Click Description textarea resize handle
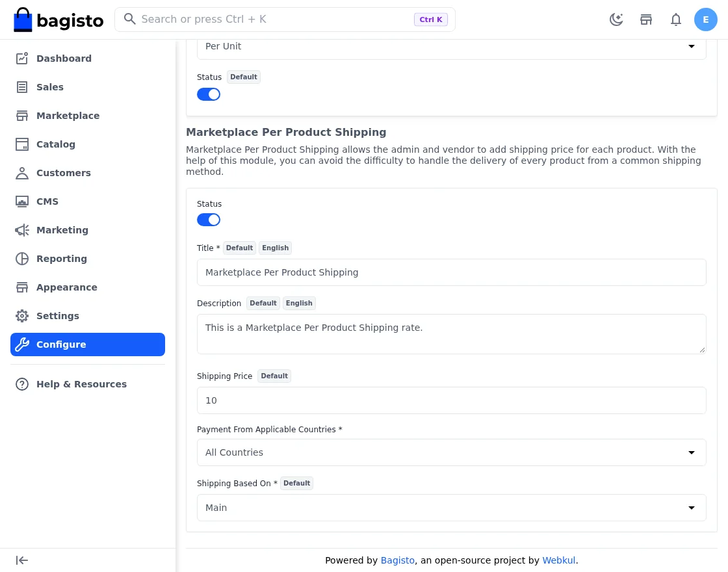This screenshot has width=728, height=572. coord(702,350)
